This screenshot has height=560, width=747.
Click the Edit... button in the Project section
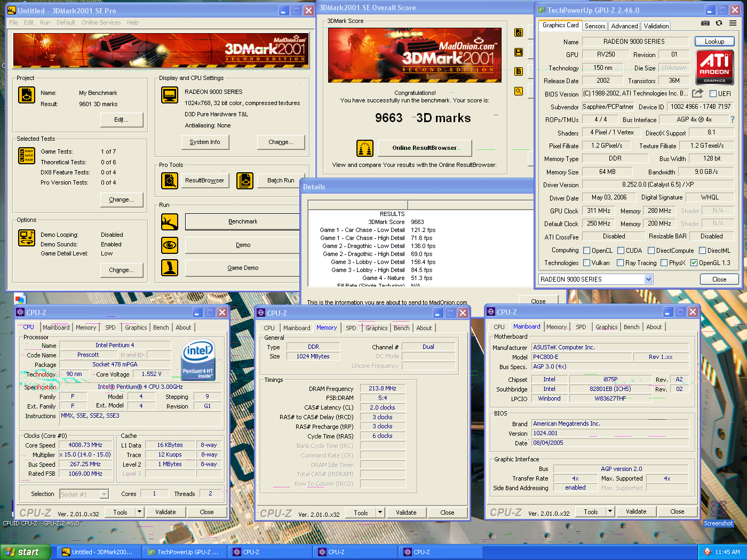pos(122,119)
